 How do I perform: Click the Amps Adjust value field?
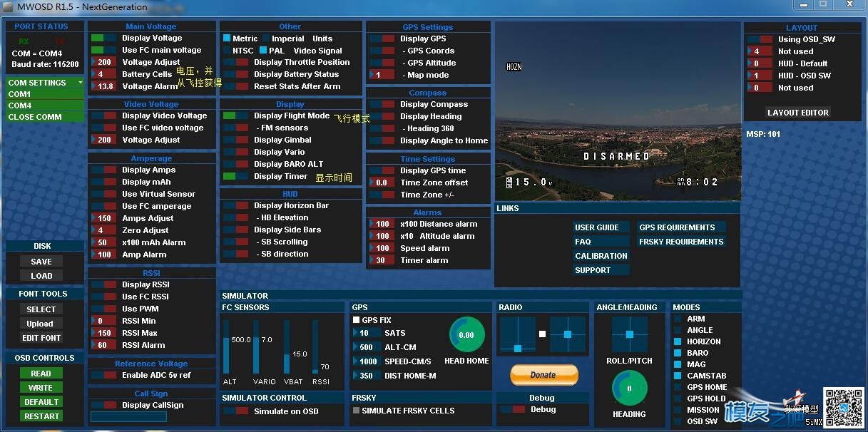click(x=103, y=218)
